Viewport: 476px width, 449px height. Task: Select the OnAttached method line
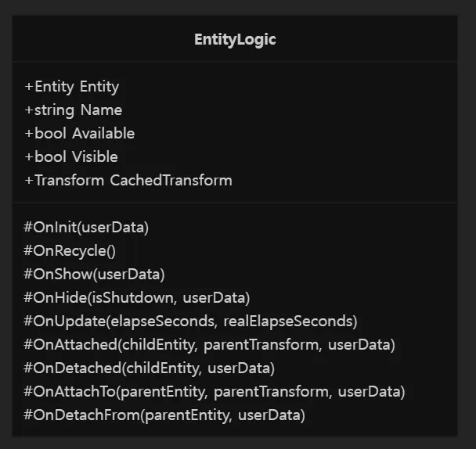tap(210, 345)
